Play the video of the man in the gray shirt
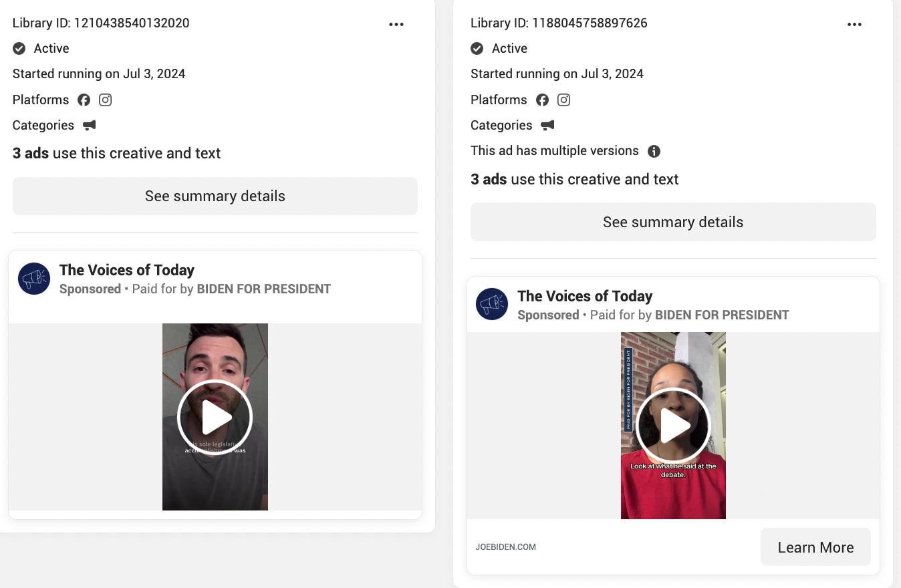Image resolution: width=901 pixels, height=588 pixels. 215,418
